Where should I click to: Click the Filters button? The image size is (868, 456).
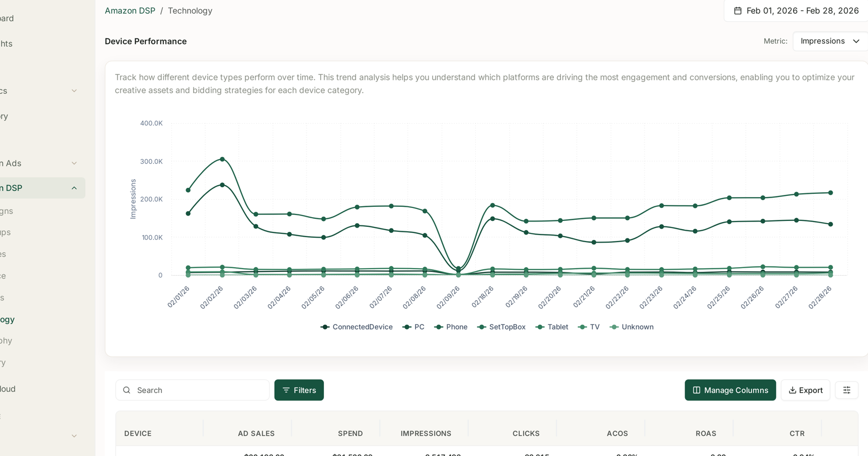click(299, 390)
